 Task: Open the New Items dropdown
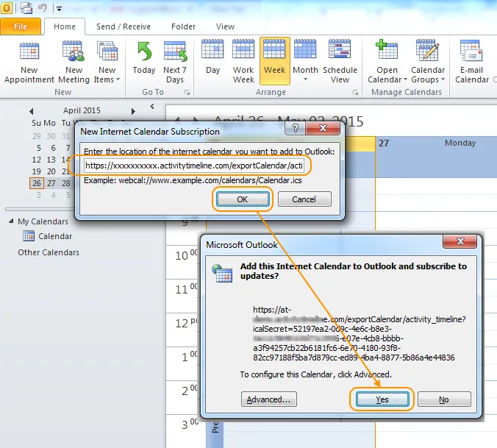(107, 62)
